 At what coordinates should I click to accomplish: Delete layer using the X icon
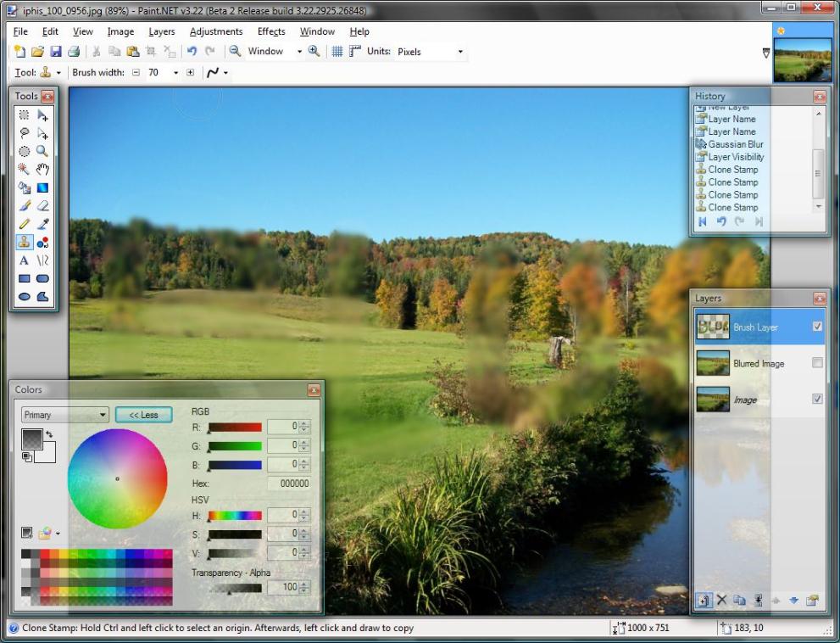721,601
